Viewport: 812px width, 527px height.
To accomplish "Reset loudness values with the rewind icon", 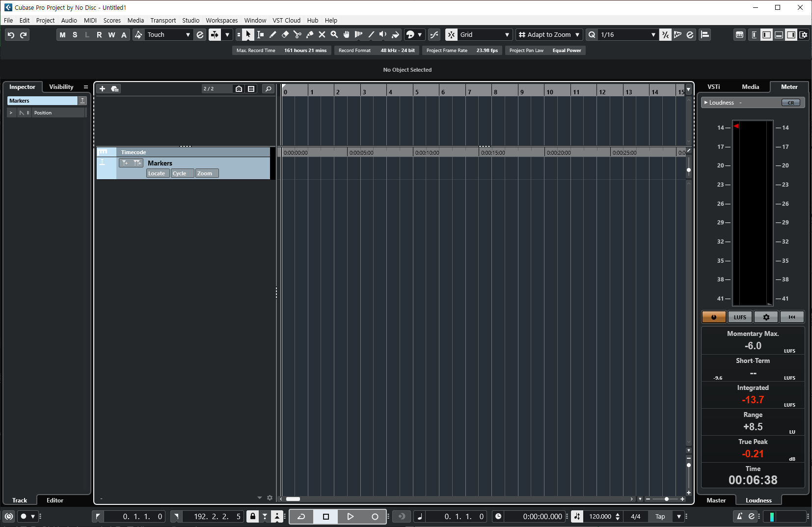I will pos(792,317).
